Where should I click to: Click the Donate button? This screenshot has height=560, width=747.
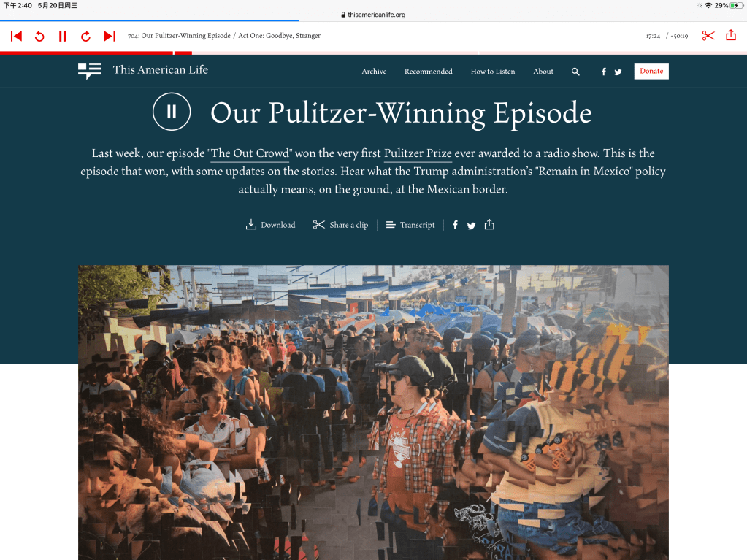[651, 71]
